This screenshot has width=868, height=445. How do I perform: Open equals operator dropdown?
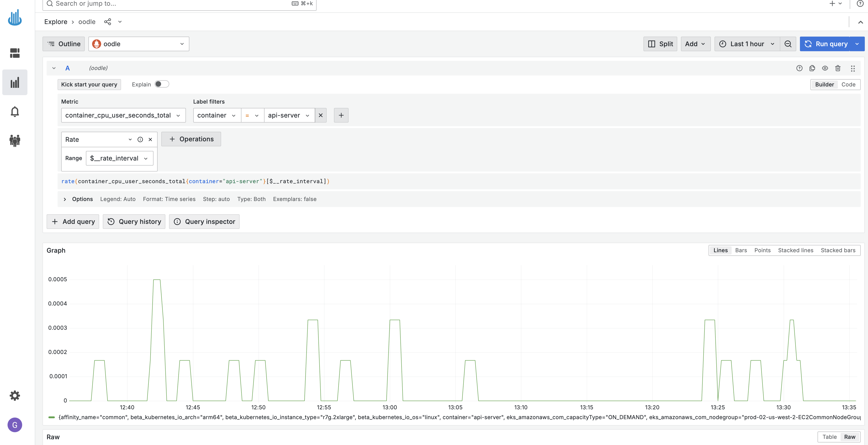click(x=252, y=115)
